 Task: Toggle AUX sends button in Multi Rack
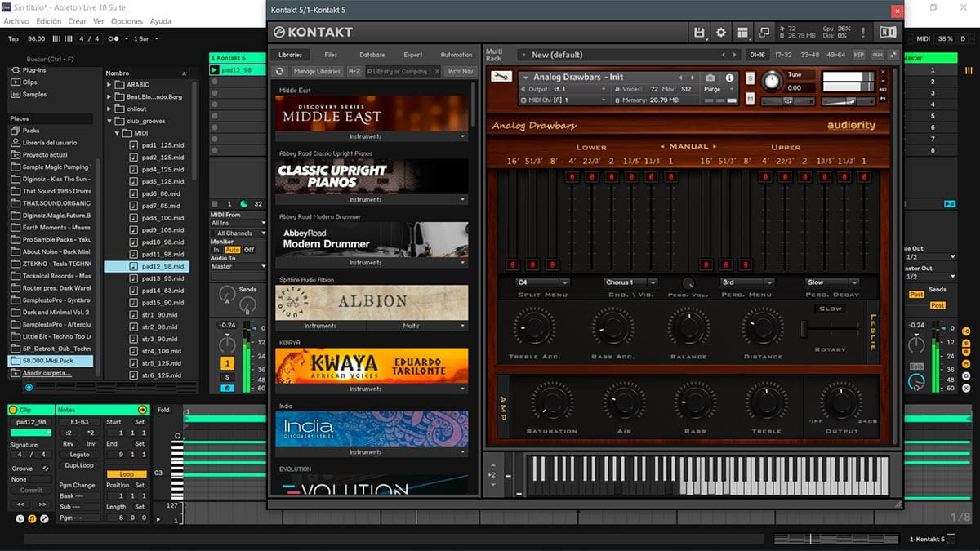tap(877, 55)
